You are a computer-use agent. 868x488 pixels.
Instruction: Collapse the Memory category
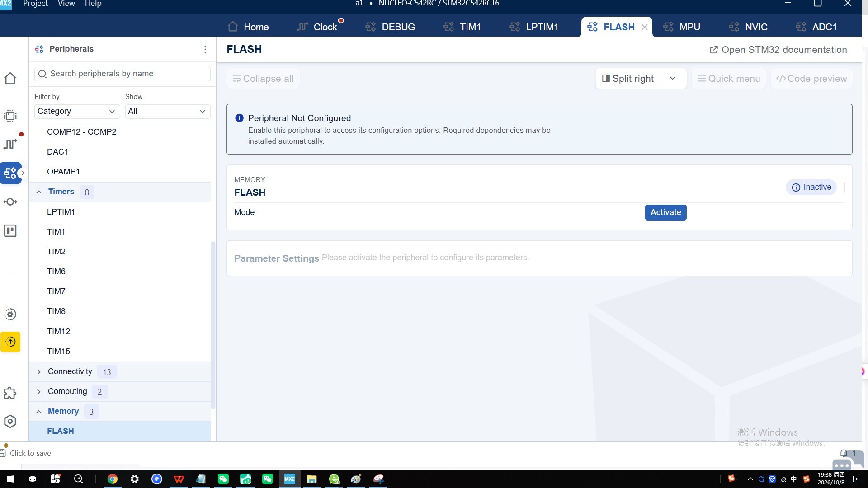(x=39, y=412)
